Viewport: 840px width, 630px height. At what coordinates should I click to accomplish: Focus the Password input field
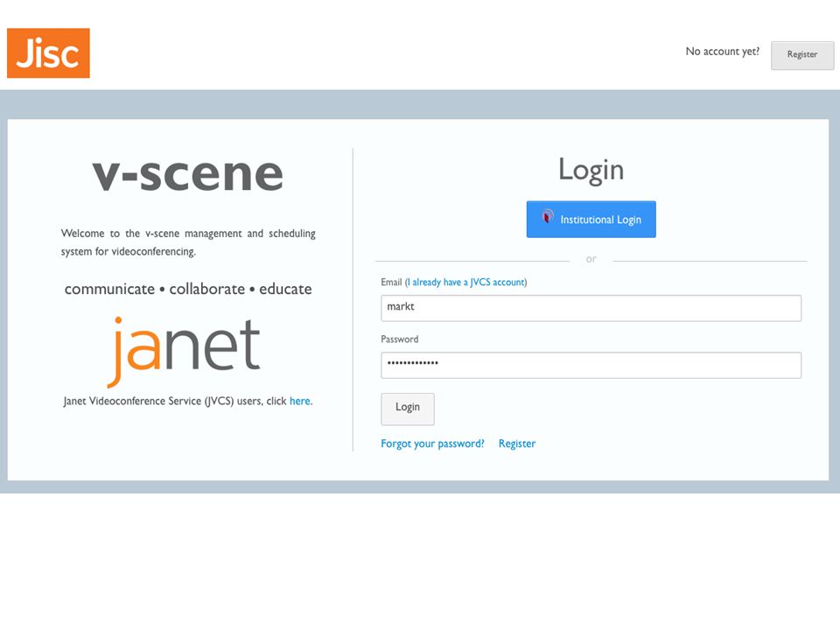coord(591,366)
